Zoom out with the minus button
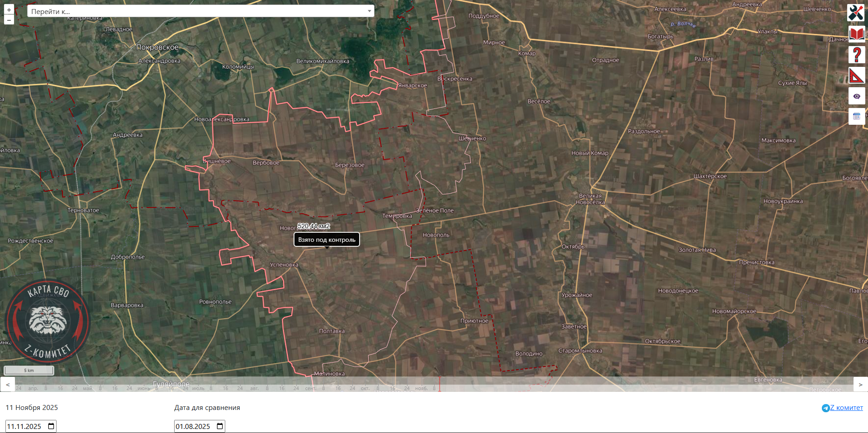Screen dimensions: 868x433 pos(9,20)
